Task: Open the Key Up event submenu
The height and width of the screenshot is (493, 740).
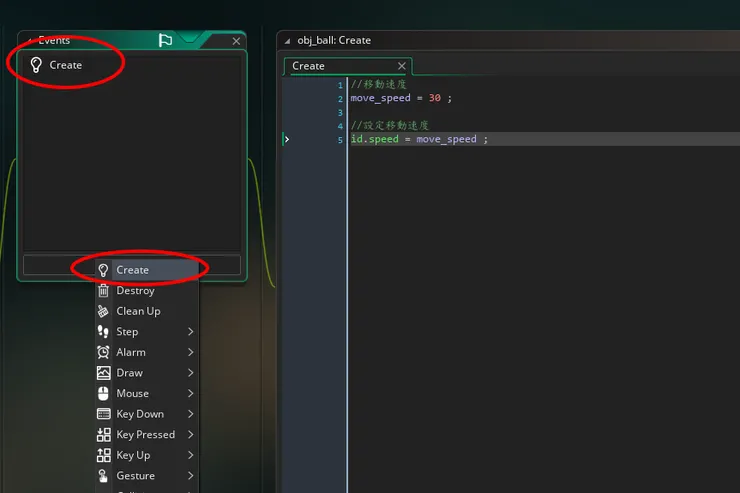Action: coord(147,455)
